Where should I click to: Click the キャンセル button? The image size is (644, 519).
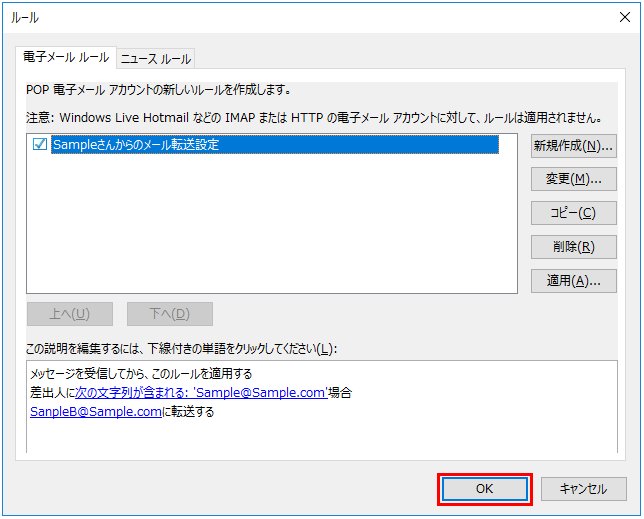point(584,489)
